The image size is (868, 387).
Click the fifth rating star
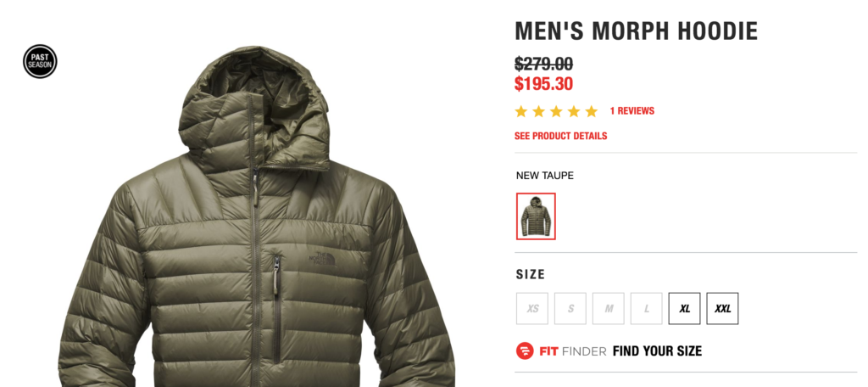point(592,111)
